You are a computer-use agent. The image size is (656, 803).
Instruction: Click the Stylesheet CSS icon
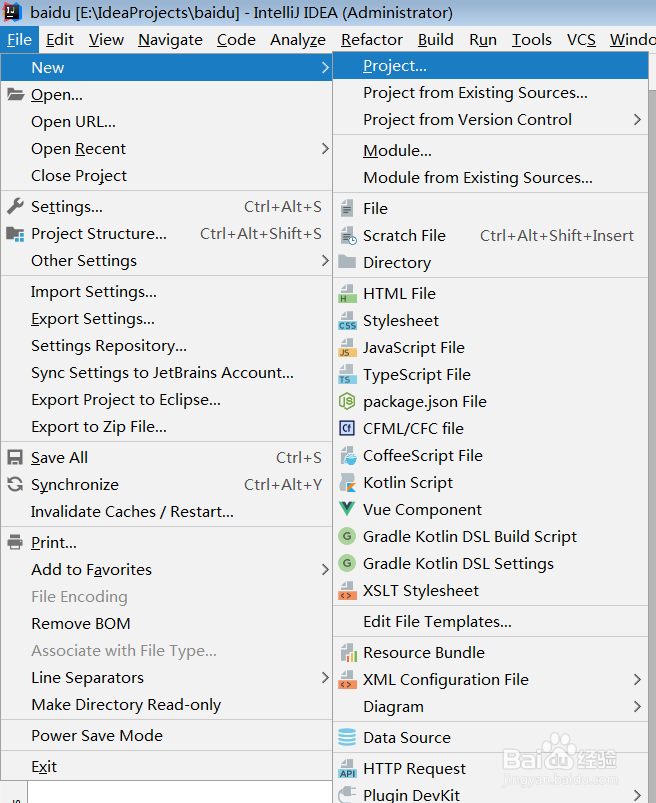pyautogui.click(x=347, y=321)
